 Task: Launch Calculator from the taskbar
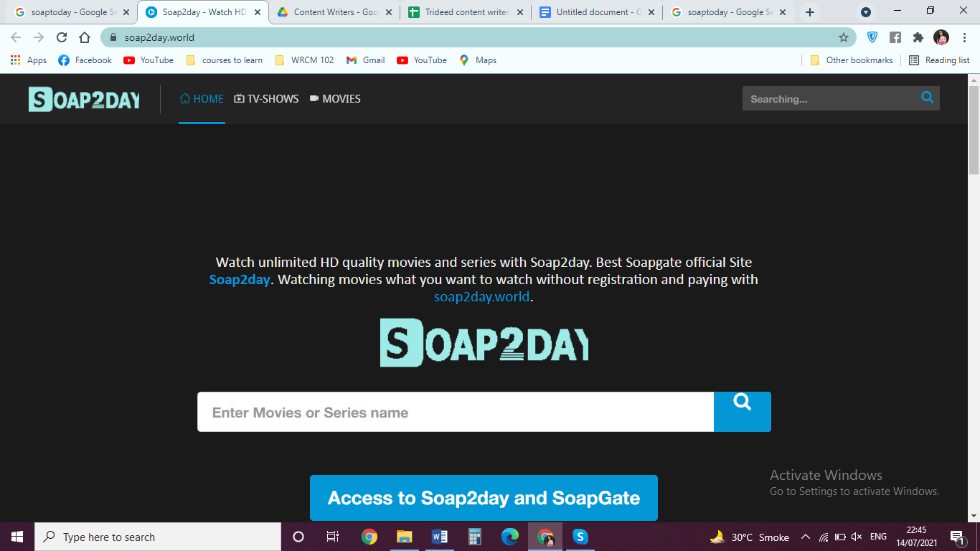point(475,537)
